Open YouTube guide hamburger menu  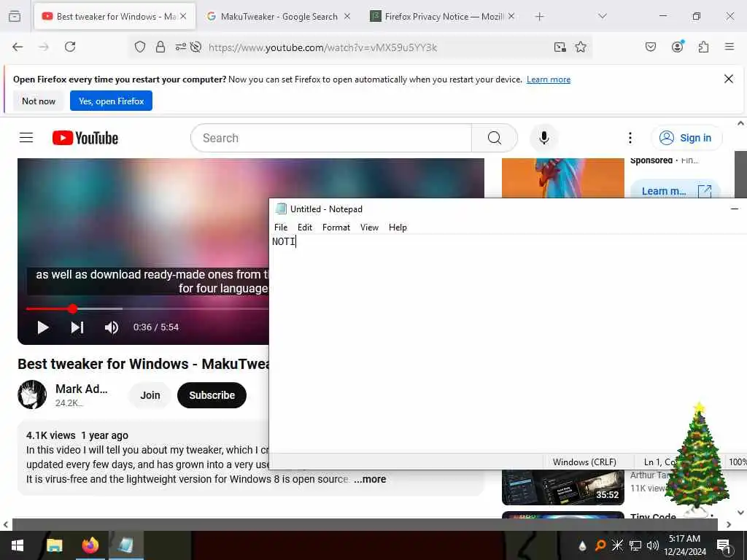coord(26,138)
